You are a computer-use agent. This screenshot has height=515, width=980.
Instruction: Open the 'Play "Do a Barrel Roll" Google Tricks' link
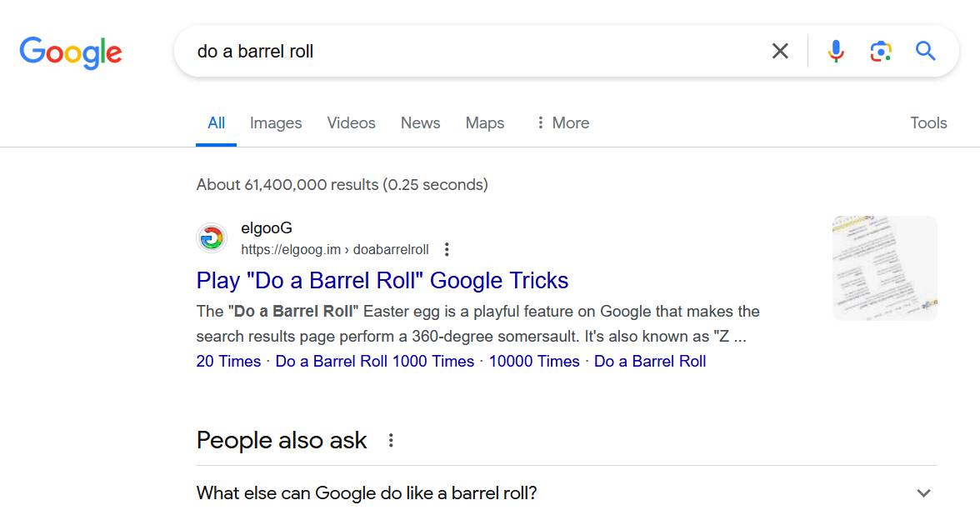pyautogui.click(x=382, y=281)
